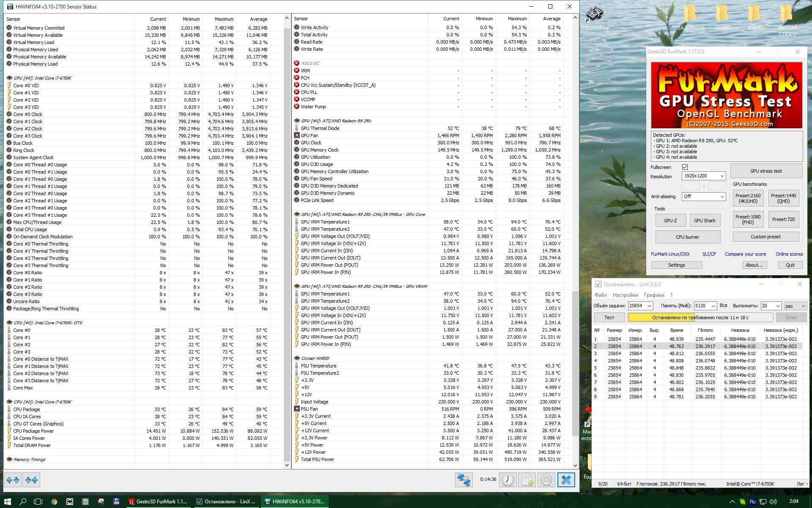Image resolution: width=812 pixels, height=508 pixels.
Task: Switch to LinX via its taskbar button
Action: coord(227,502)
